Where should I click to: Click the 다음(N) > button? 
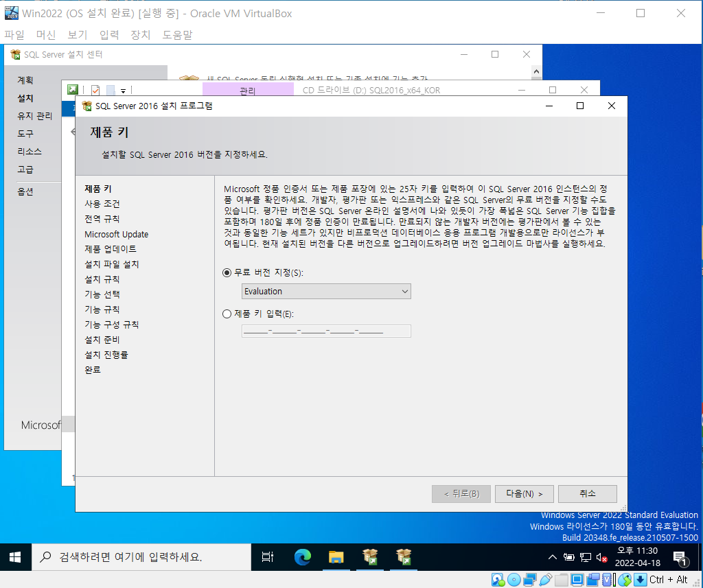click(524, 494)
